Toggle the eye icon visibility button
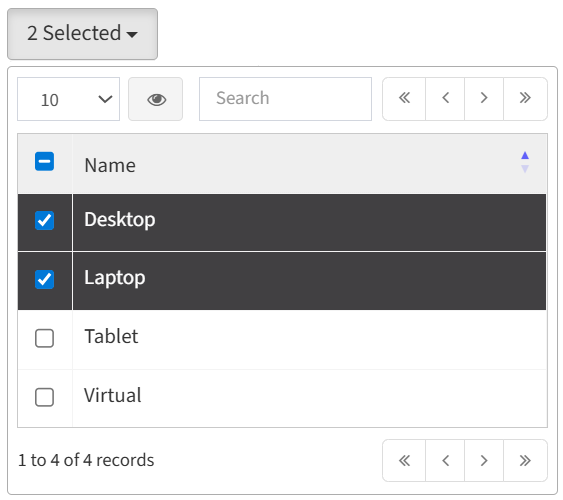The image size is (563, 500). pos(156,99)
